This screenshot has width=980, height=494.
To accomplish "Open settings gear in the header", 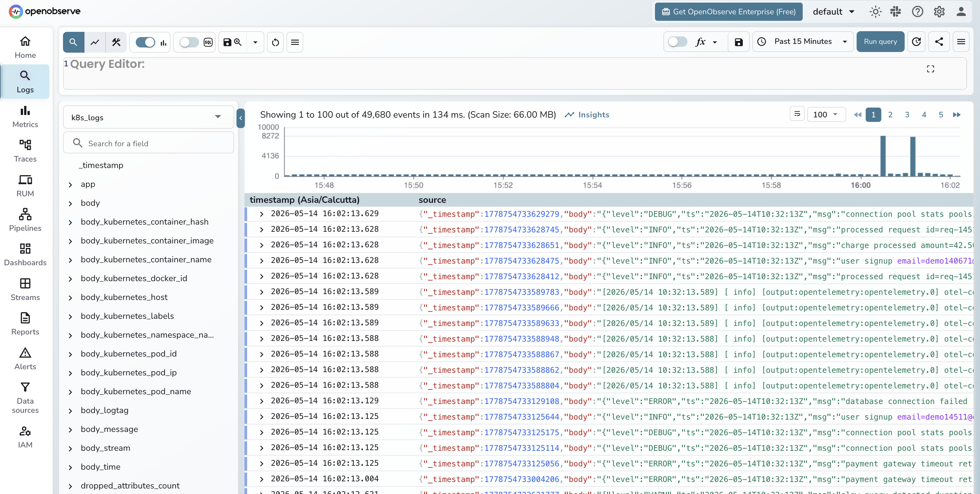I will tap(939, 12).
